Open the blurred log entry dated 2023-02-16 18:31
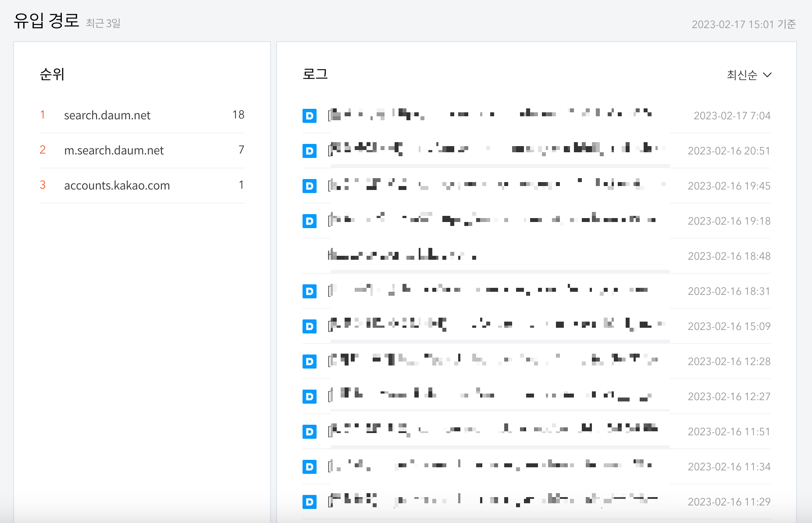The image size is (812, 523). 488,290
